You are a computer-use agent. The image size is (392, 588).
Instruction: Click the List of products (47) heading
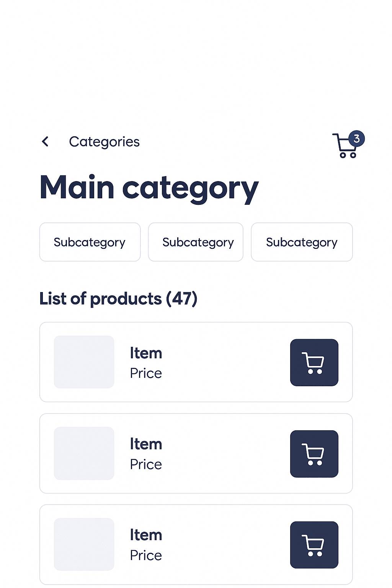point(119,299)
